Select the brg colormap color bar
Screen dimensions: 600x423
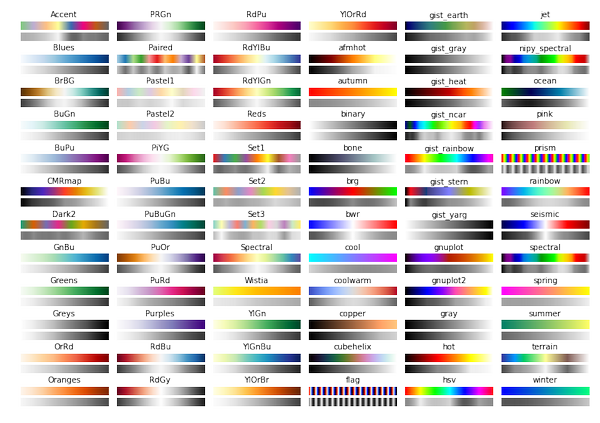(x=353, y=191)
